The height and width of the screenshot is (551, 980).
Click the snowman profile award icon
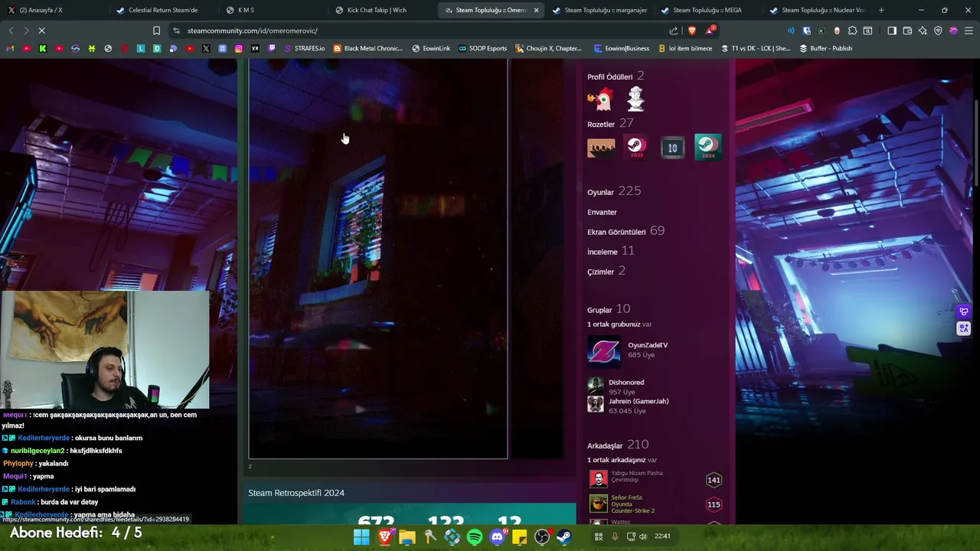pyautogui.click(x=635, y=99)
